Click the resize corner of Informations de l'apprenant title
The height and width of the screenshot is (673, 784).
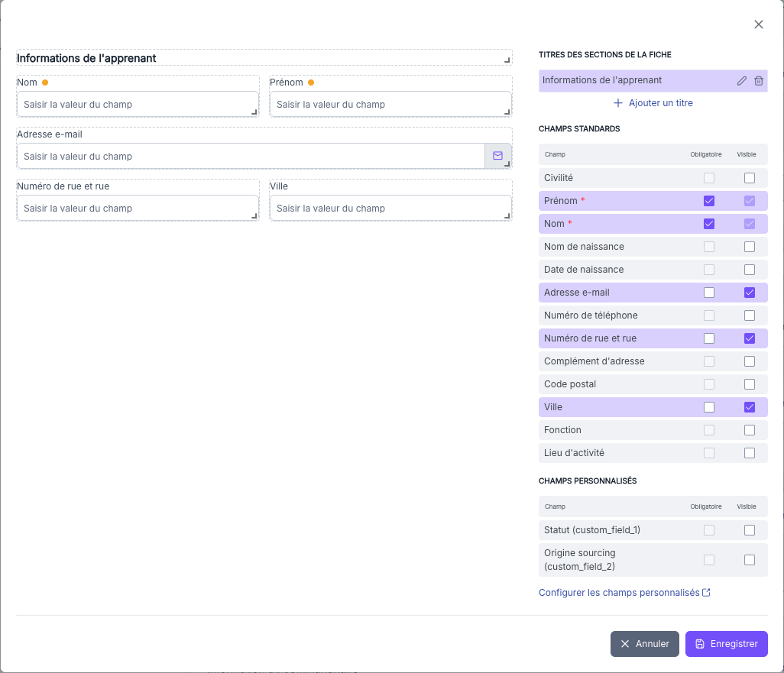(507, 60)
